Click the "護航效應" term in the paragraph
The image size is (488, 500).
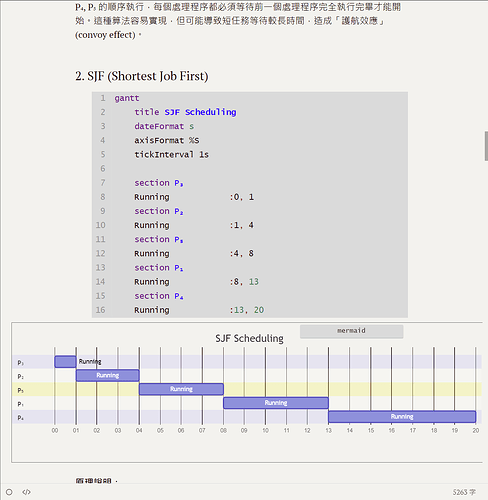360,21
